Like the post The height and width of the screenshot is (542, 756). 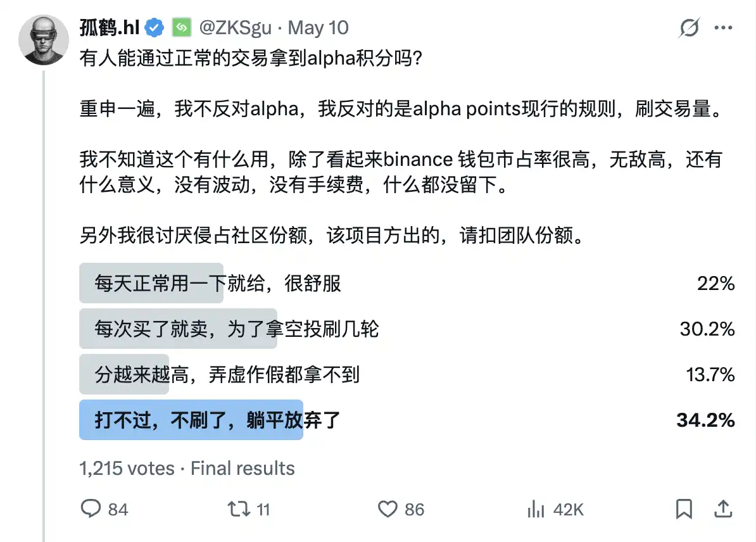tap(388, 508)
